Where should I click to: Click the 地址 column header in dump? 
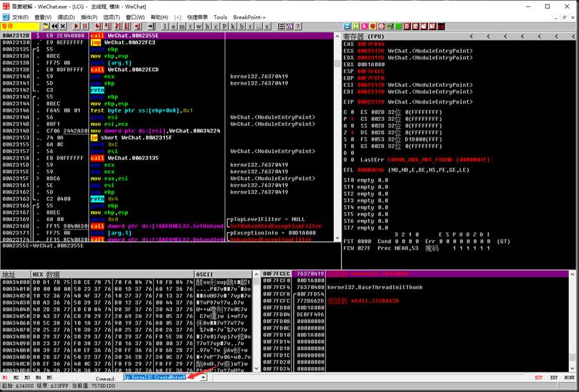pyautogui.click(x=15, y=274)
